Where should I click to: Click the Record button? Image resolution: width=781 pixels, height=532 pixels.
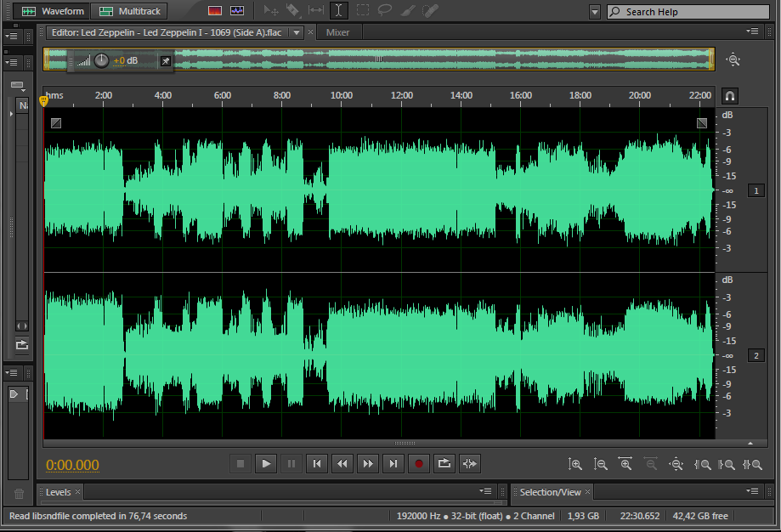tap(418, 464)
